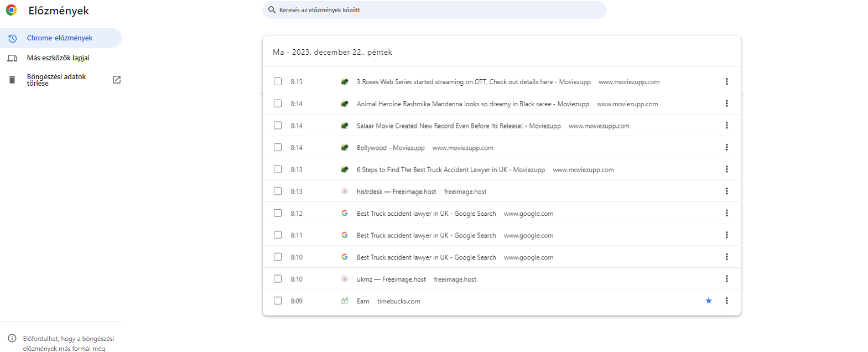Open the histrdesk — Freeimage.host link
Image resolution: width=868 pixels, height=352 pixels.
click(396, 191)
